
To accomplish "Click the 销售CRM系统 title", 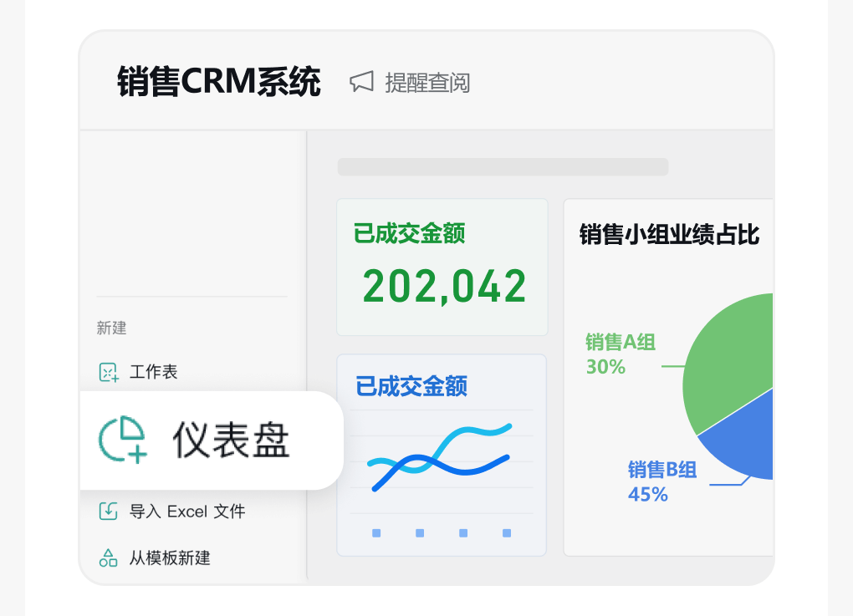I will pyautogui.click(x=219, y=82).
